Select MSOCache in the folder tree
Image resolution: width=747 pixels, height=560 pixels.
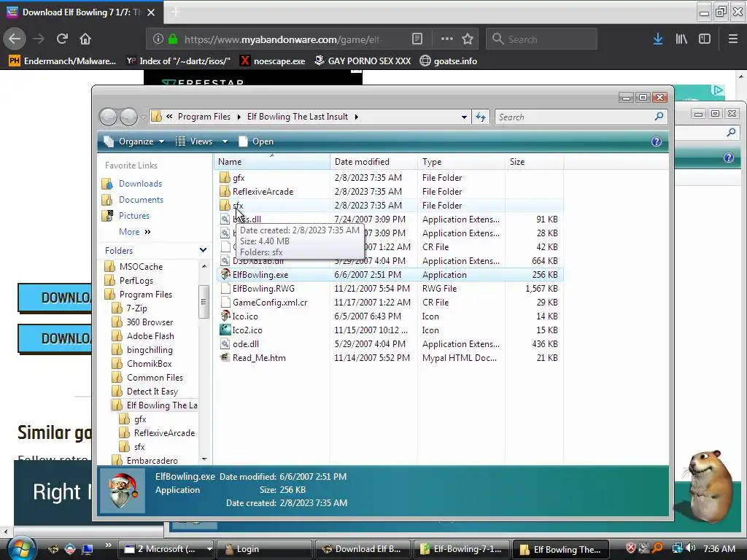coord(141,267)
